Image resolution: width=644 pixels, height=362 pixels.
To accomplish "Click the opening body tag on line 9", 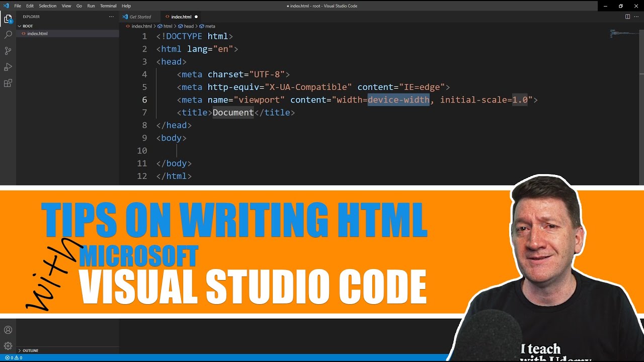I will pyautogui.click(x=171, y=138).
